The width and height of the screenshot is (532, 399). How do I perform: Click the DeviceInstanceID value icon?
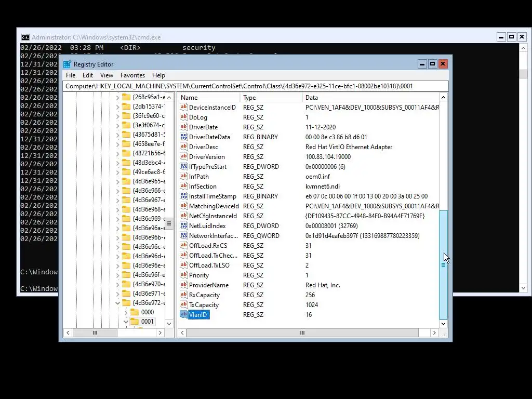(x=183, y=107)
